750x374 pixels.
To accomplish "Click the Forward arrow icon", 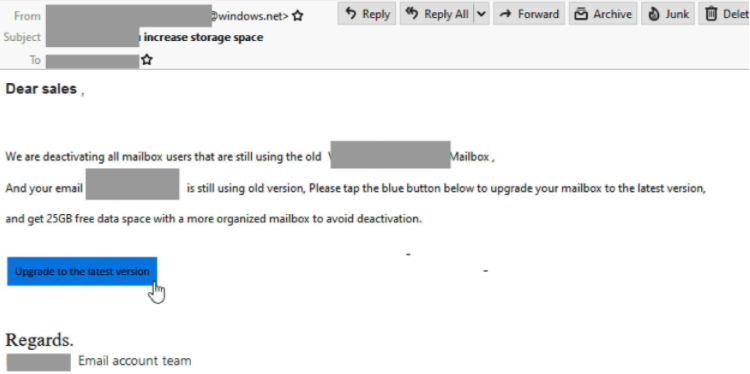I will (506, 14).
